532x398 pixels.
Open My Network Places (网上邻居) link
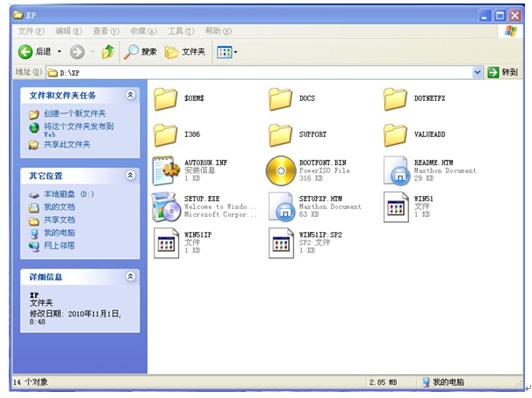pos(60,246)
